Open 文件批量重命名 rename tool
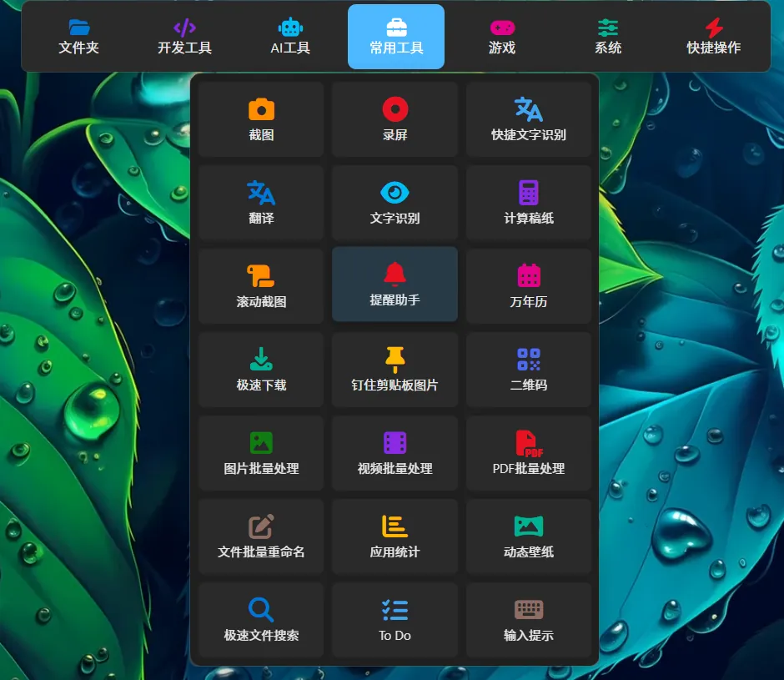The width and height of the screenshot is (784, 680). pos(261,536)
